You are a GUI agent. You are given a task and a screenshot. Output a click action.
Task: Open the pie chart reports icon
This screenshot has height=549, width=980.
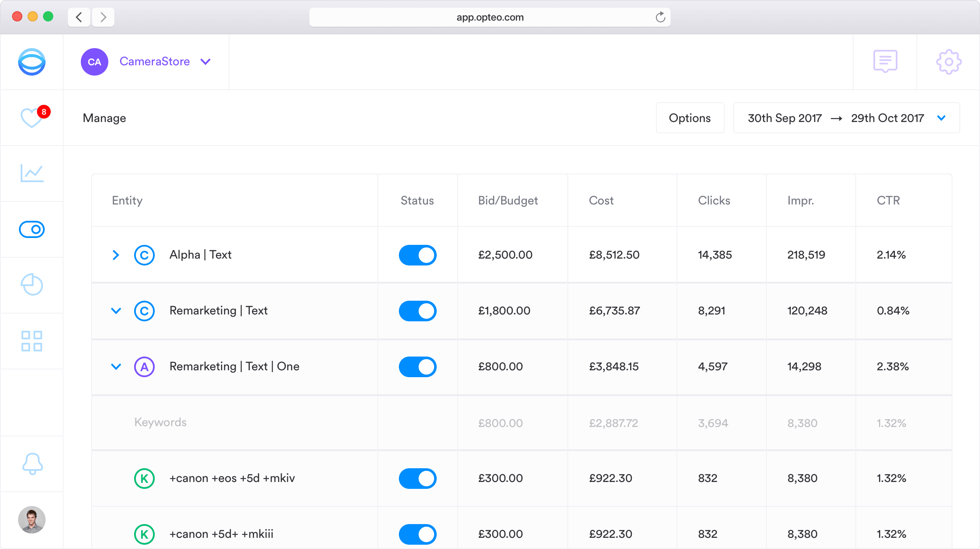(32, 285)
